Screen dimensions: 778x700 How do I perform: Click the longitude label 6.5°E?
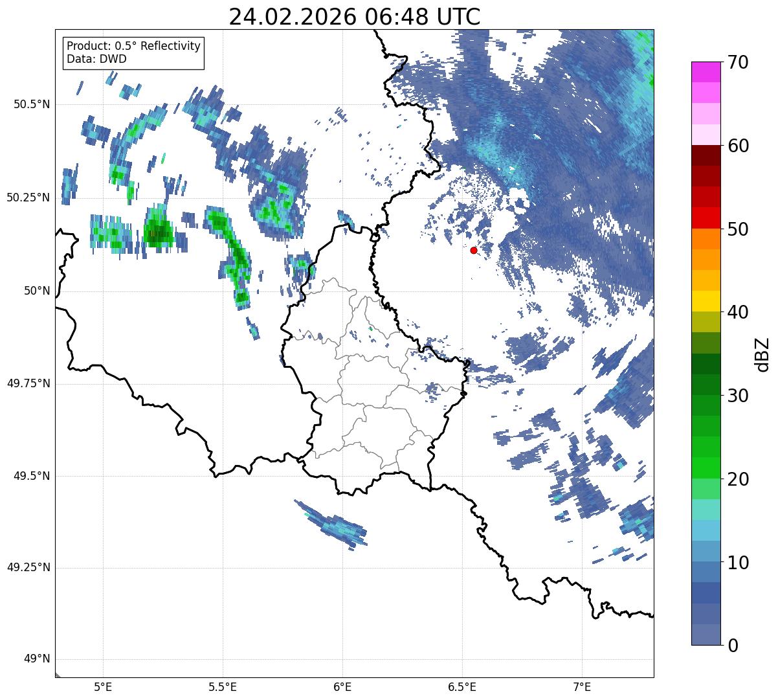pos(462,687)
